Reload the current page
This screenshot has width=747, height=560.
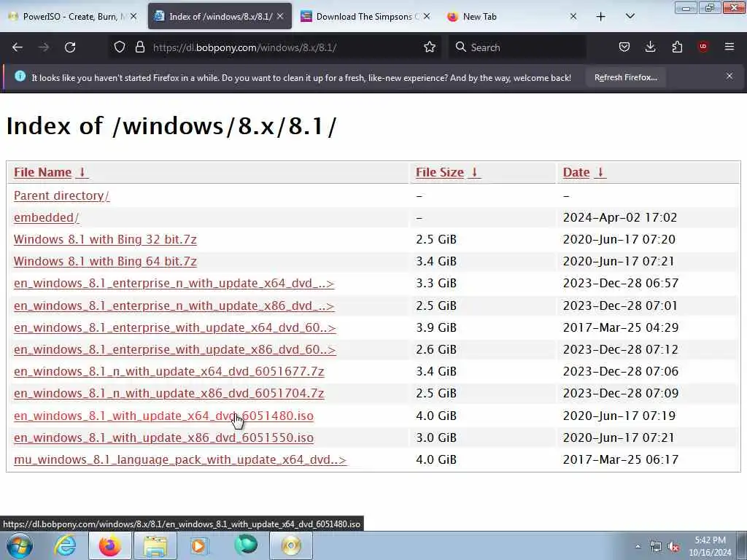click(x=70, y=47)
